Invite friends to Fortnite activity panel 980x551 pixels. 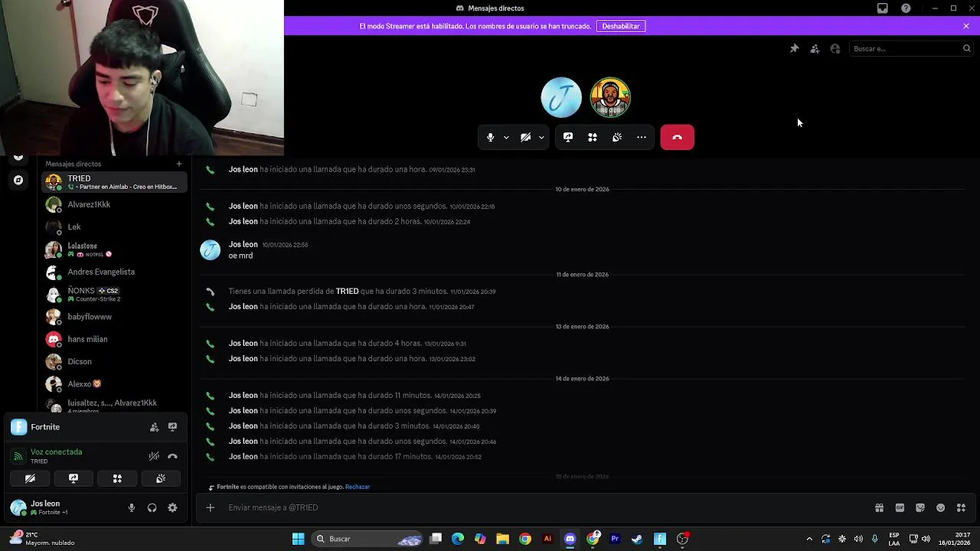154,427
